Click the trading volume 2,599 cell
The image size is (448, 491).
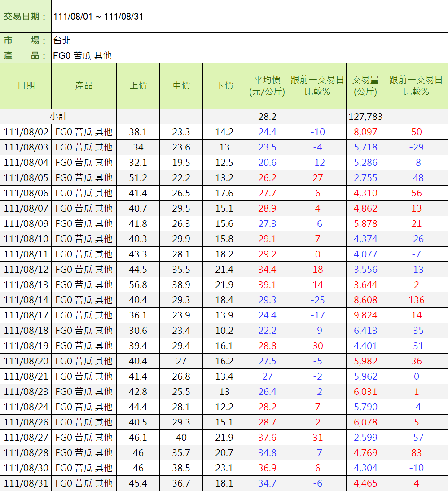point(365,438)
